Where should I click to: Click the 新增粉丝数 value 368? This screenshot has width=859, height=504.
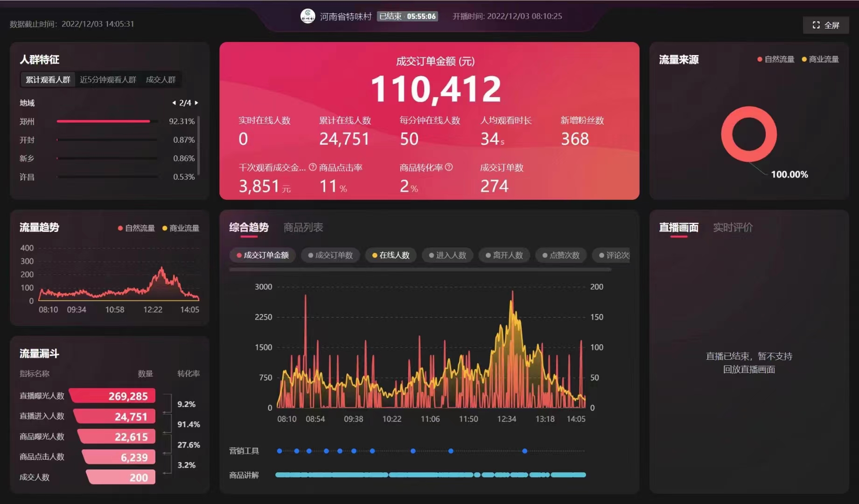[575, 139]
